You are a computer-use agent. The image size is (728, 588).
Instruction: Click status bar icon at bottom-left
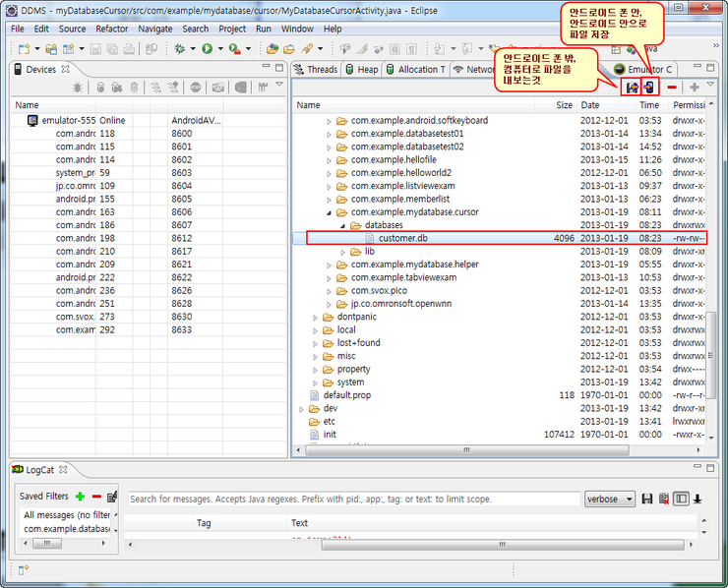pos(24,570)
